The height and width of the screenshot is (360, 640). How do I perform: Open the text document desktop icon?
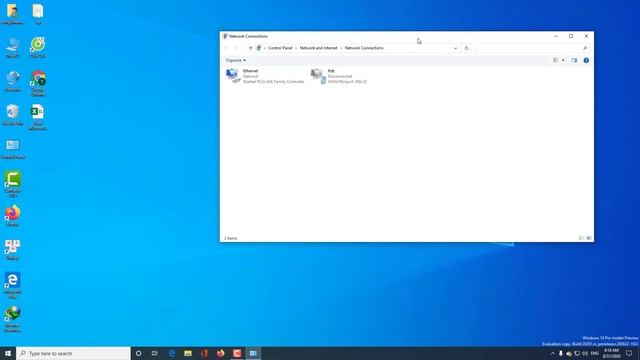pyautogui.click(x=38, y=14)
